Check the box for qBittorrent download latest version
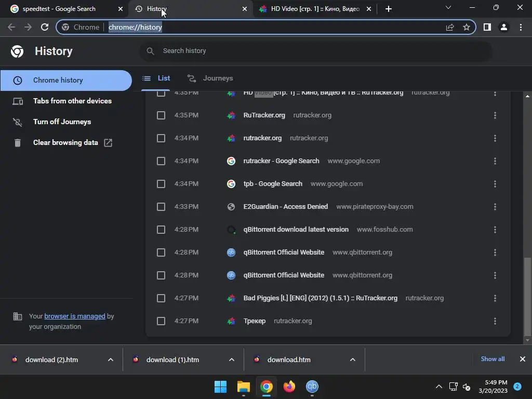This screenshot has height=399, width=532. click(x=161, y=230)
